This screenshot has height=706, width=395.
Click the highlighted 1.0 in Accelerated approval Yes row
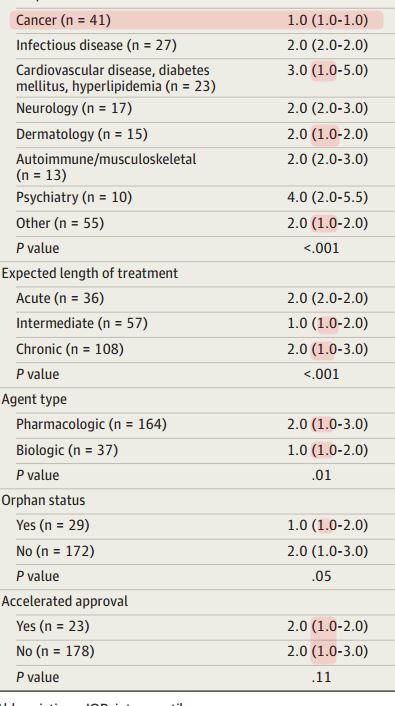pos(324,626)
